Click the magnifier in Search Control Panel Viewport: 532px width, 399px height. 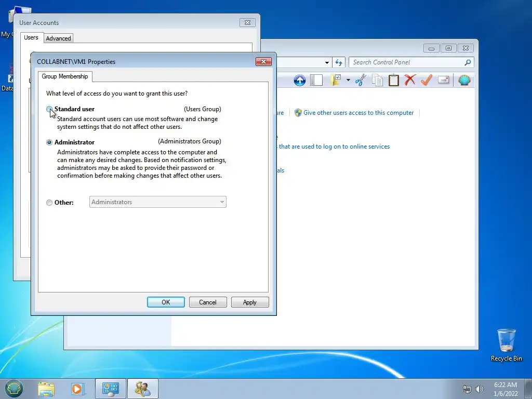pos(468,62)
